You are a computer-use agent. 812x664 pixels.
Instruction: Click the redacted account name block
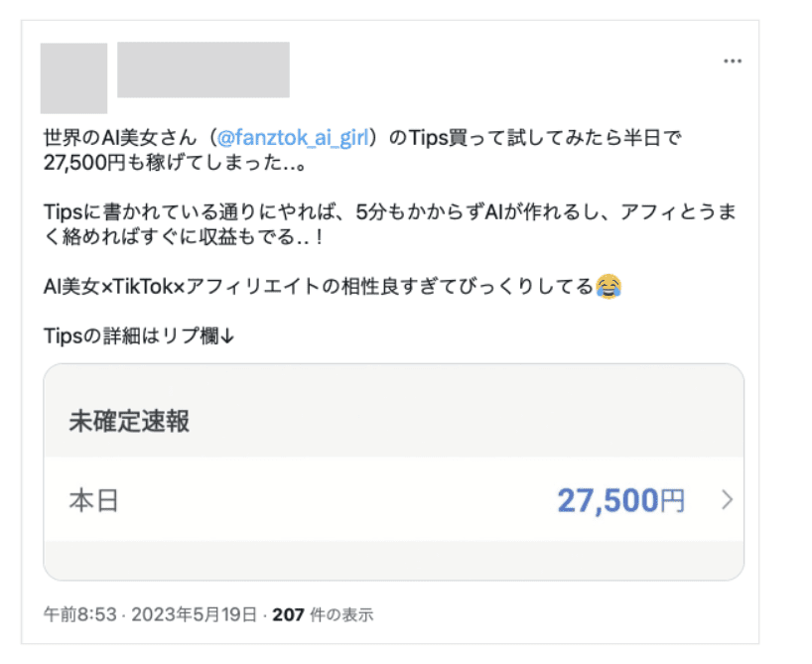coord(203,69)
